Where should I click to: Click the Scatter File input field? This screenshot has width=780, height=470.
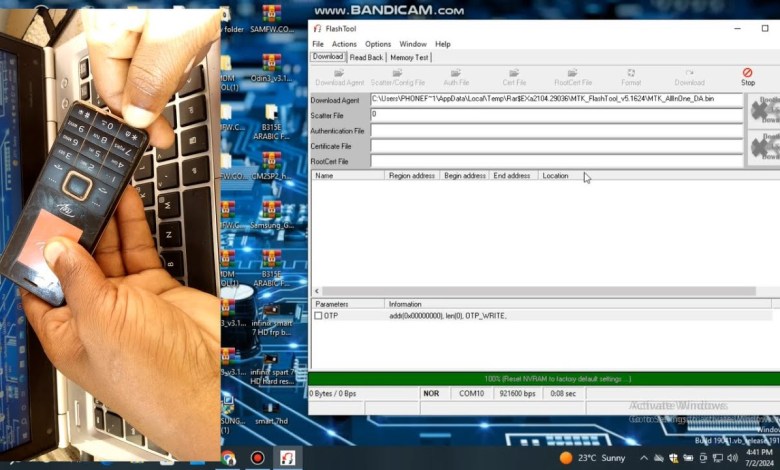pos(556,115)
